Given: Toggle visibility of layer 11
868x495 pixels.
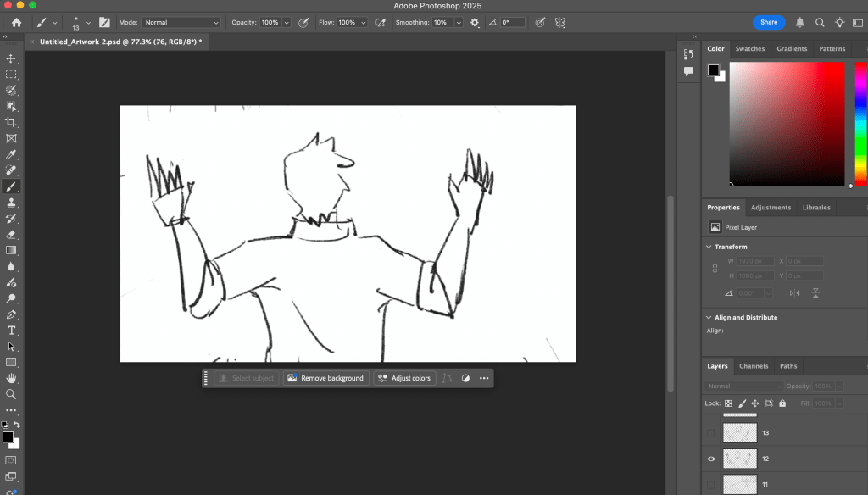Looking at the screenshot, I should coord(711,484).
